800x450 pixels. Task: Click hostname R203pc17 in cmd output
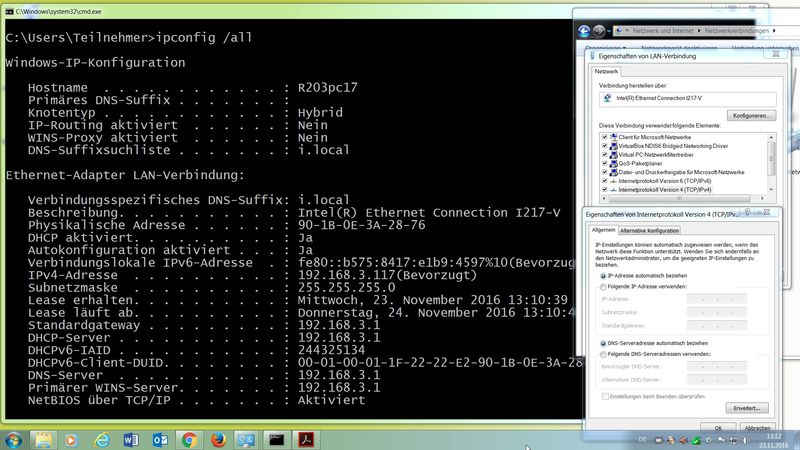point(328,88)
